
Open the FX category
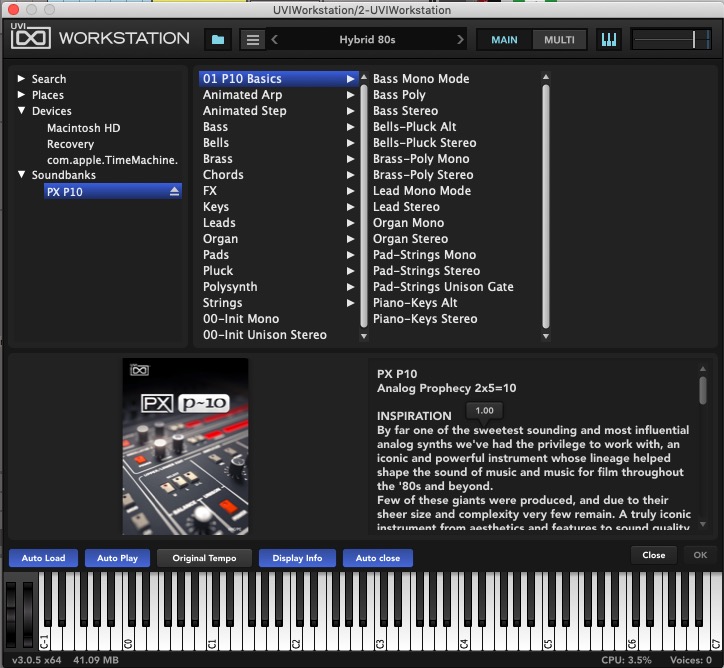(279, 191)
